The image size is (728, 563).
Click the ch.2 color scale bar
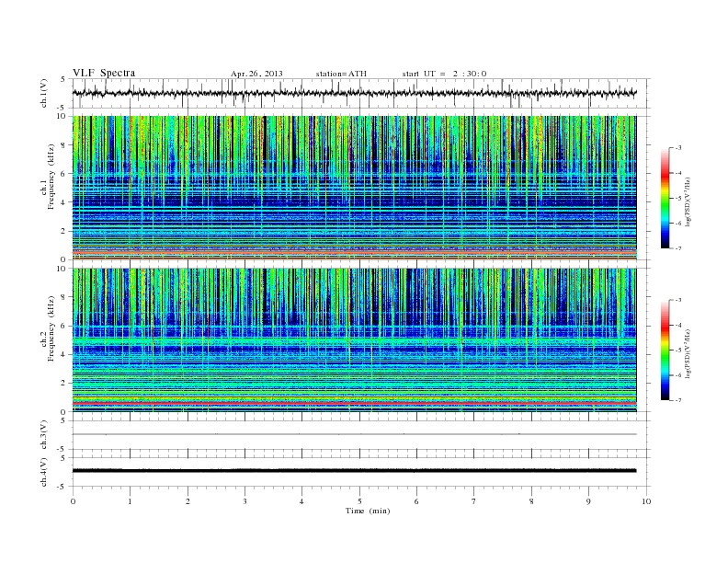pos(665,350)
